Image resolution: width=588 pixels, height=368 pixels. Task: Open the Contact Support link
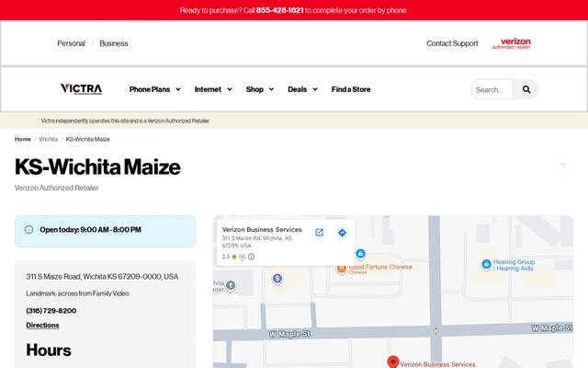pos(452,43)
